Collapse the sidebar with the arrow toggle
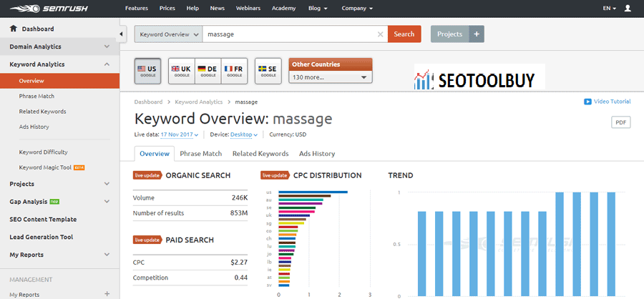This screenshot has height=299, width=644. (x=121, y=34)
